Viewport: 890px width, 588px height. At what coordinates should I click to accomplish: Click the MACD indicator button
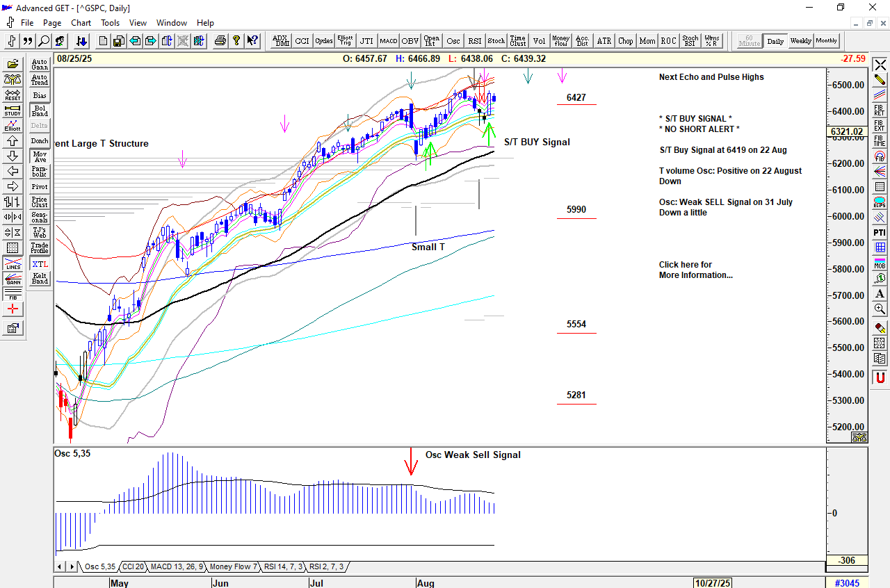tap(388, 41)
